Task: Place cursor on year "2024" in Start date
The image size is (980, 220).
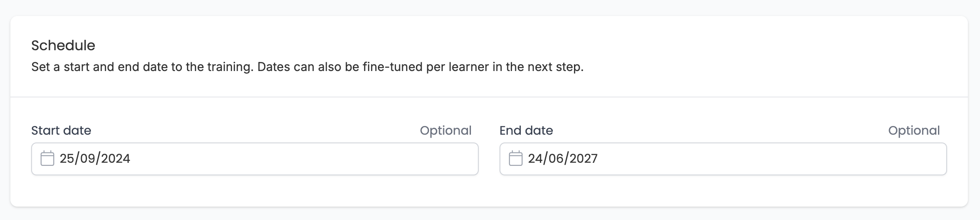Action: 116,159
